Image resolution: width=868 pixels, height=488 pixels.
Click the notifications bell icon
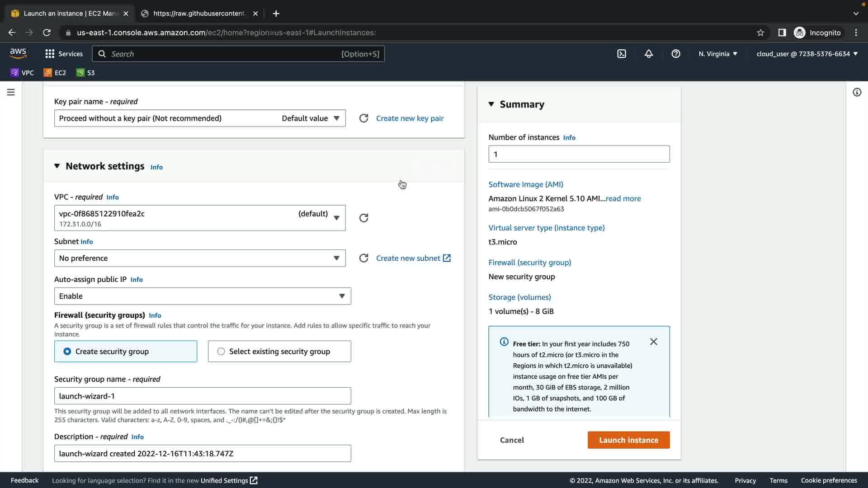coord(648,54)
